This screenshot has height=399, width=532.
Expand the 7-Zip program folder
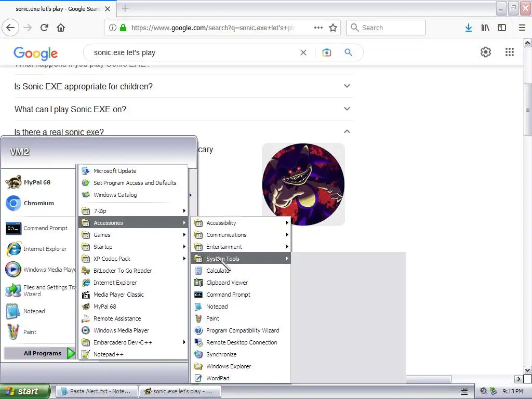[x=134, y=211]
